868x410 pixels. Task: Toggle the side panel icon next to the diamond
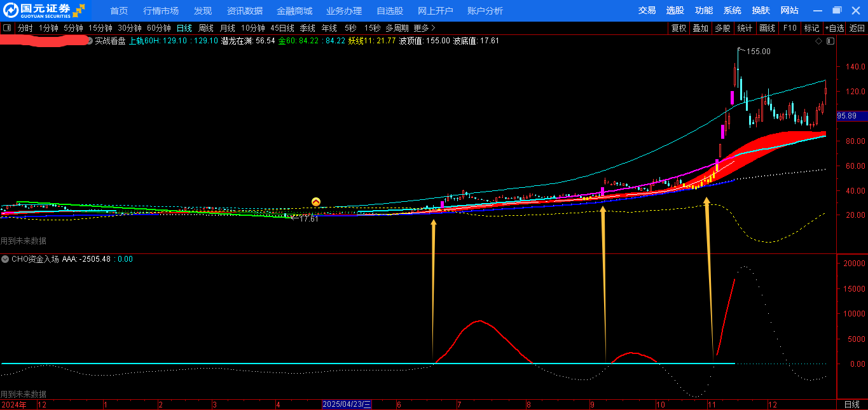tap(829, 41)
